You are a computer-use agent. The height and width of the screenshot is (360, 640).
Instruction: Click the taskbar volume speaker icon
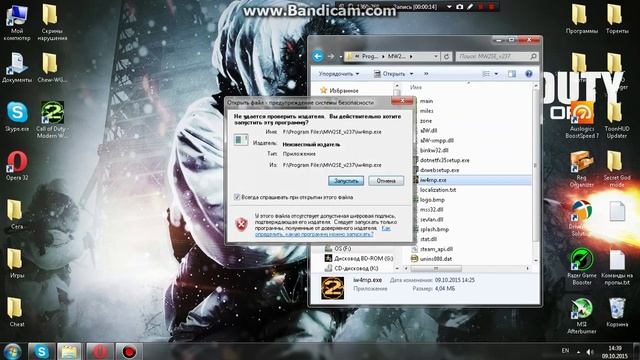click(589, 351)
